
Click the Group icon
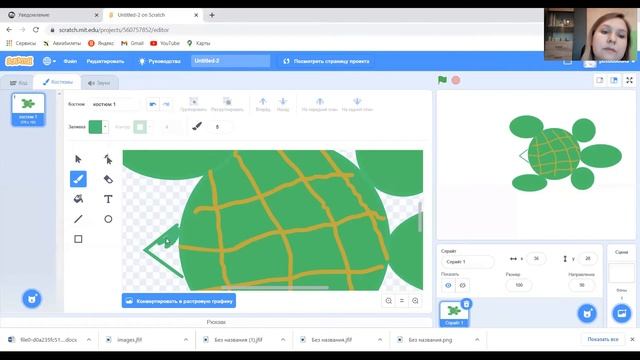(x=193, y=104)
